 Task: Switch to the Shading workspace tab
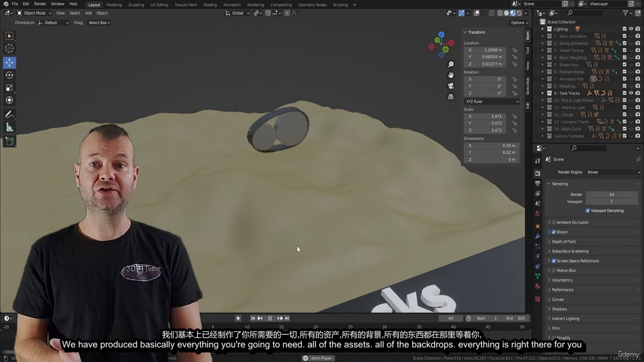click(210, 5)
